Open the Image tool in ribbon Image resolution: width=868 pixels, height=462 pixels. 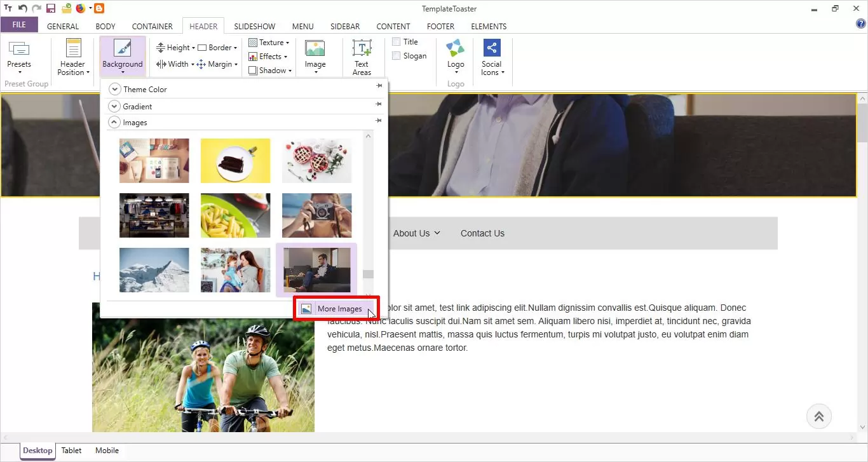pos(315,49)
